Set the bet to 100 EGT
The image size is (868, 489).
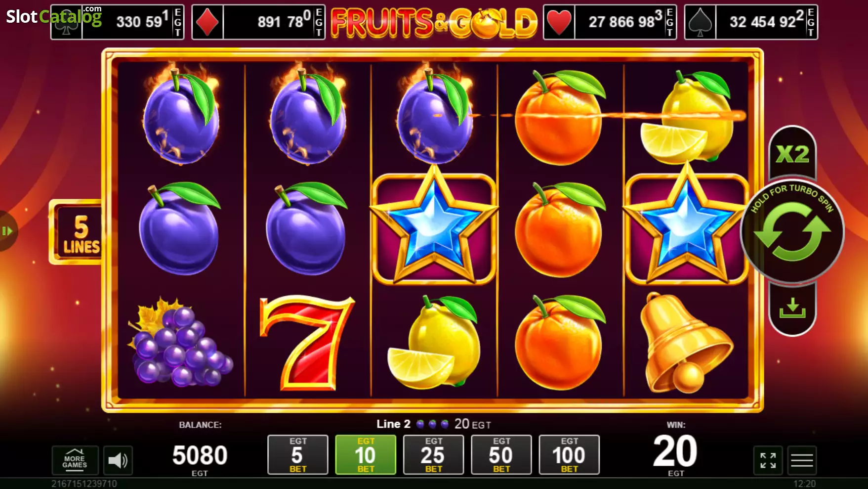click(x=569, y=454)
